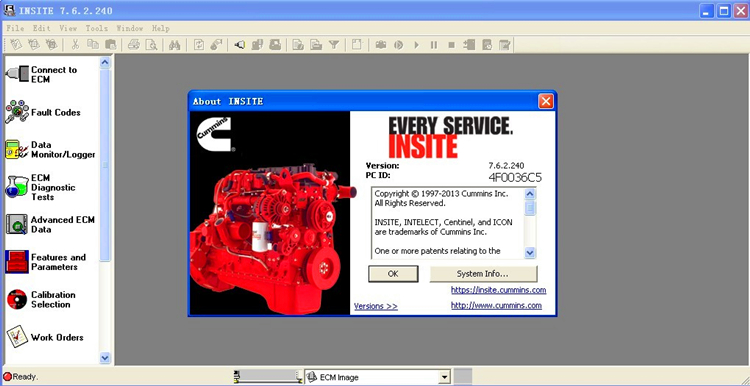Click the sidebar's down arrow
This screenshot has width=750, height=386.
coord(105,357)
